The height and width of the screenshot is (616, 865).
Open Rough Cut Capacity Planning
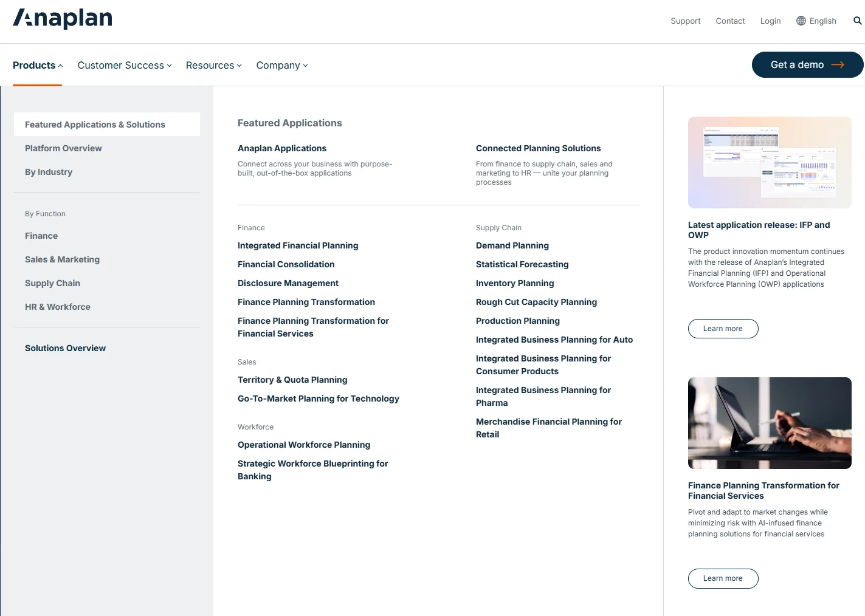[536, 302]
